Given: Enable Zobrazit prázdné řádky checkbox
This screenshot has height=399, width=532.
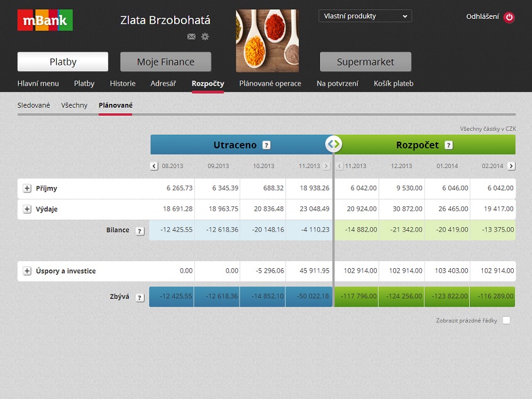Looking at the screenshot, I should [x=506, y=320].
